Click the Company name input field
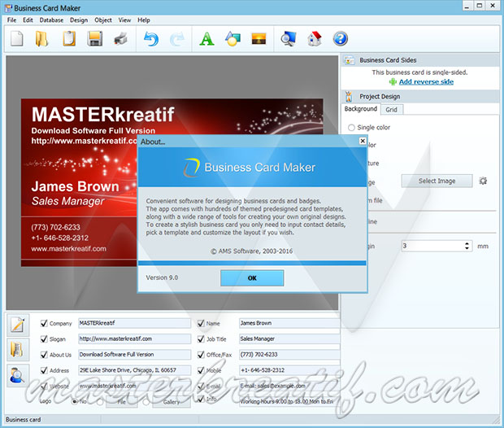This screenshot has width=504, height=428. (x=134, y=323)
